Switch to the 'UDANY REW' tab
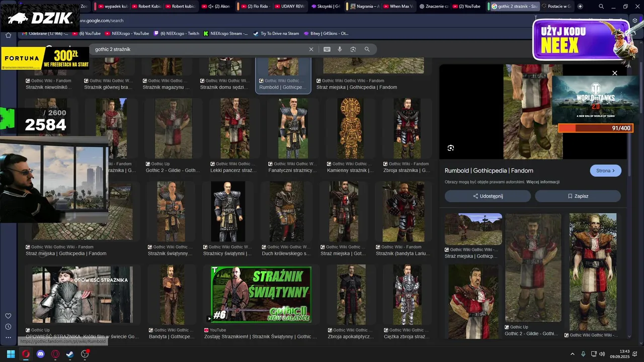This screenshot has height=362, width=644. (x=290, y=7)
